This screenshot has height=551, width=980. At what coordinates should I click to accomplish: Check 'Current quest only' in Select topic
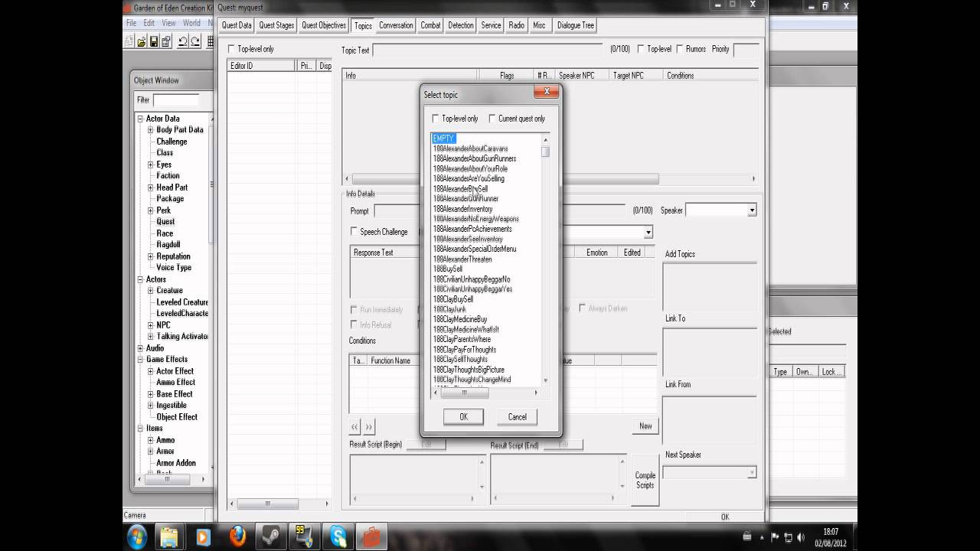pyautogui.click(x=492, y=119)
